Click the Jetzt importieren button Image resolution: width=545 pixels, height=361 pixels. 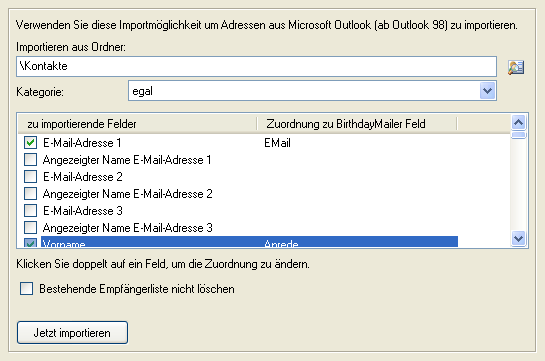72,333
